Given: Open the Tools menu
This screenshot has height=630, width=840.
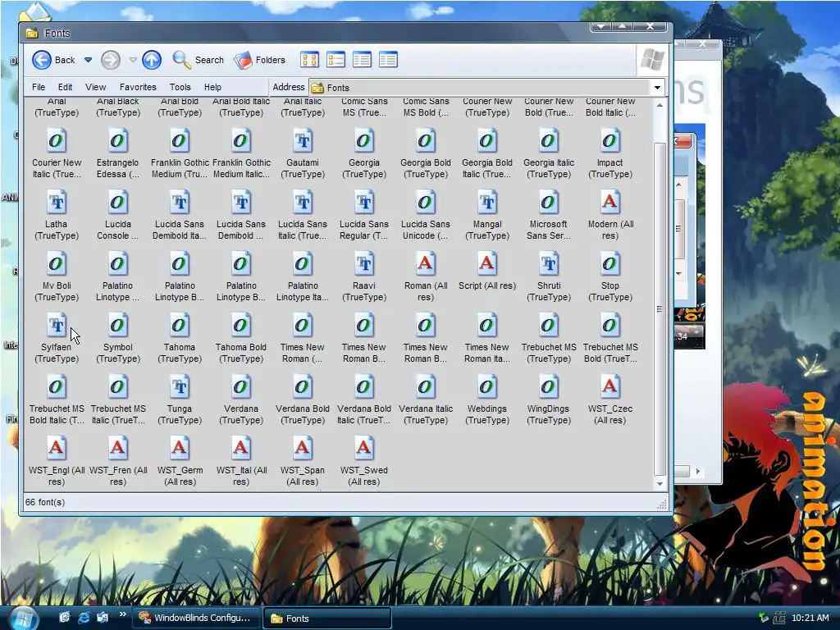Looking at the screenshot, I should click(x=180, y=87).
